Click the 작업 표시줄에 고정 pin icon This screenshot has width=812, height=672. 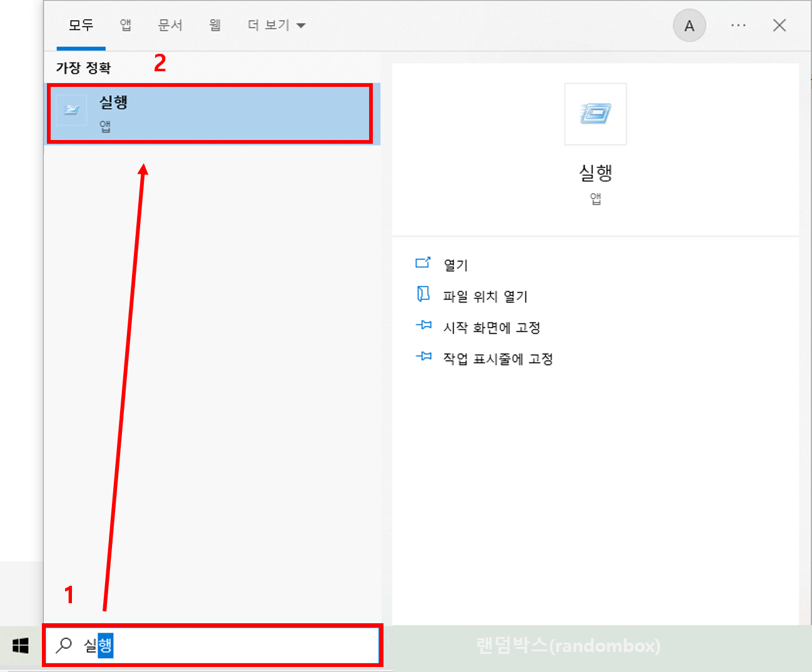coord(424,357)
